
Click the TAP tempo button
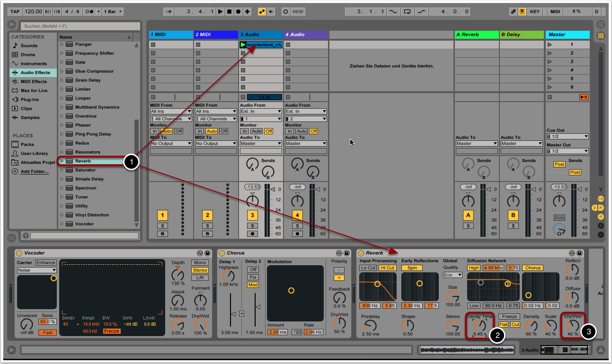[x=15, y=11]
